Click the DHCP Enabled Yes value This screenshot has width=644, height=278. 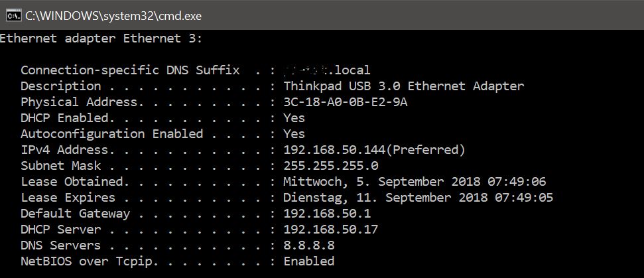point(294,118)
